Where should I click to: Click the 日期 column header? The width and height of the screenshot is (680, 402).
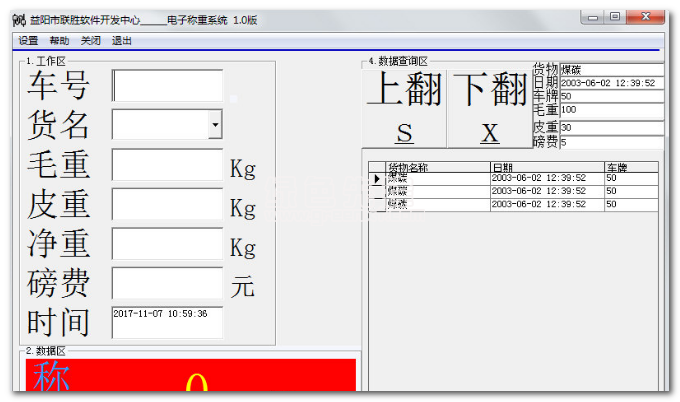[546, 167]
